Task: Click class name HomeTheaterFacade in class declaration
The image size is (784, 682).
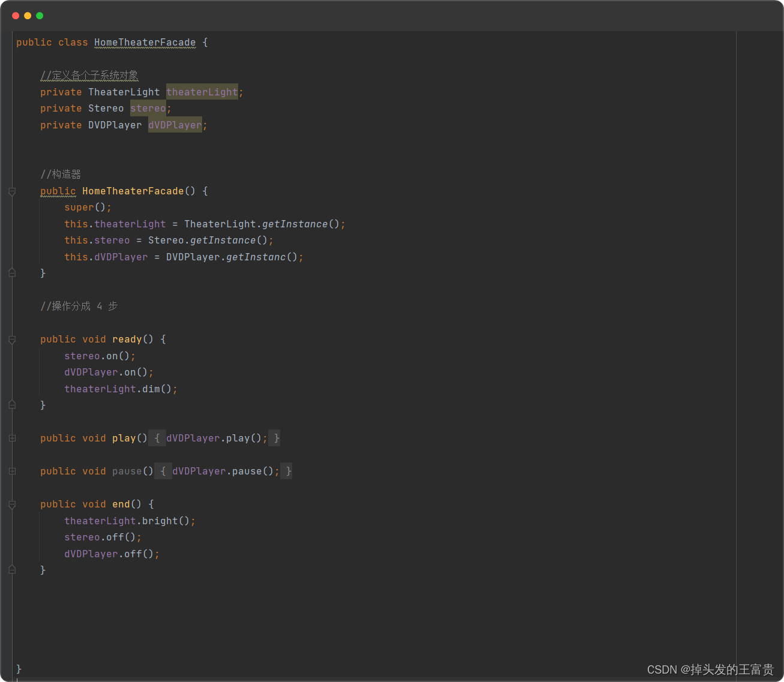Action: tap(145, 43)
